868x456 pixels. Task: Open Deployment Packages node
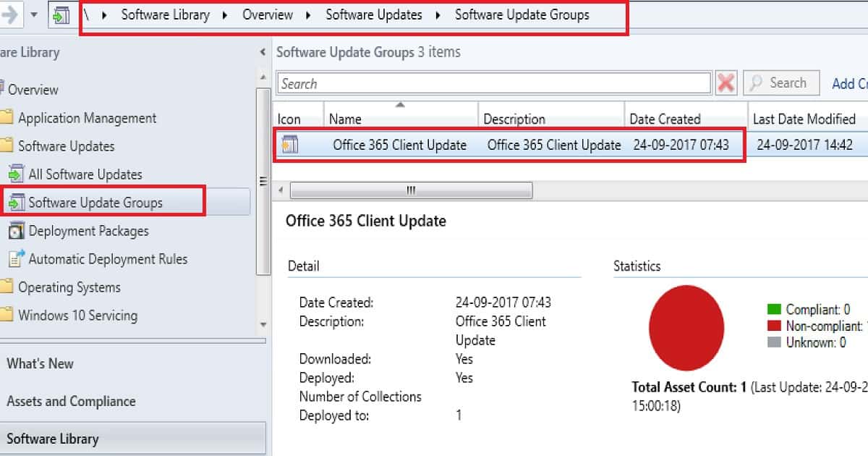click(88, 231)
